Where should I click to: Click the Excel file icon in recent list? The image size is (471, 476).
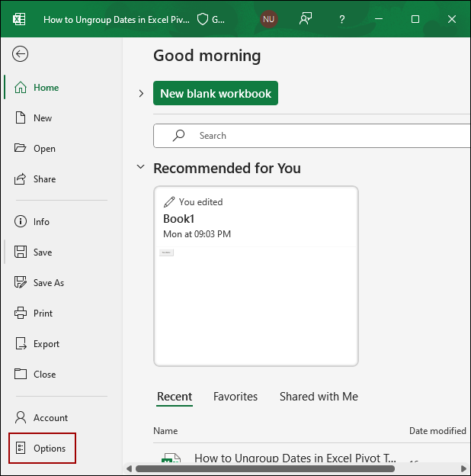(171, 458)
